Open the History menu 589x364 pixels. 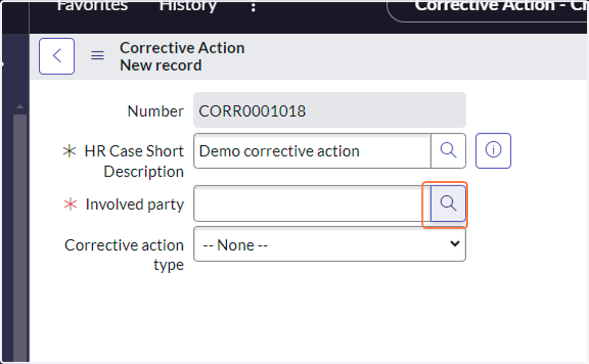coord(188,6)
